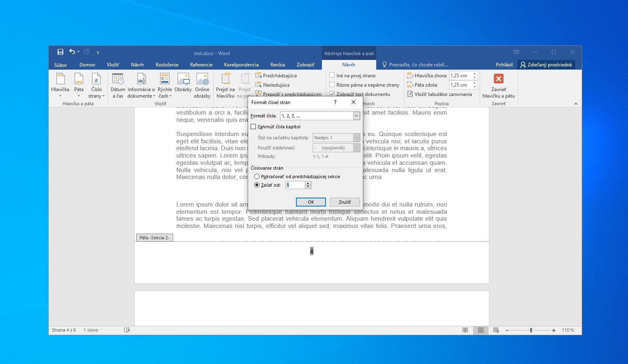The image size is (628, 364).
Task: Click 1 slovo word count
Action: (x=91, y=330)
